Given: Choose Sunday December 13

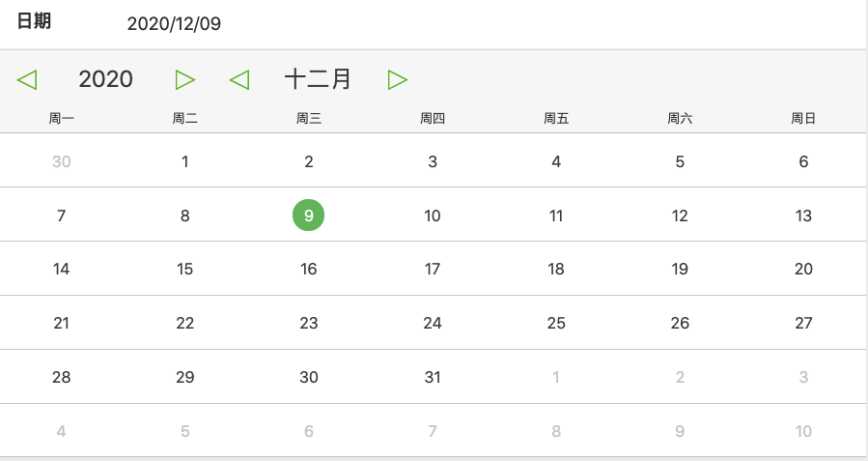Looking at the screenshot, I should (x=803, y=216).
